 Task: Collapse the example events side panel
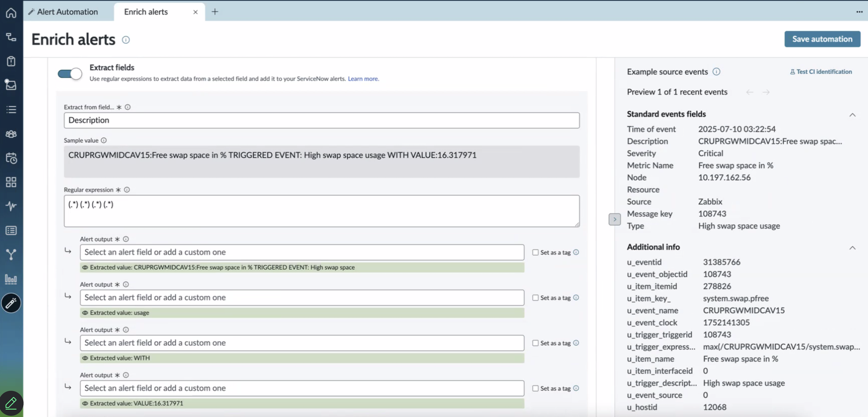click(x=614, y=219)
